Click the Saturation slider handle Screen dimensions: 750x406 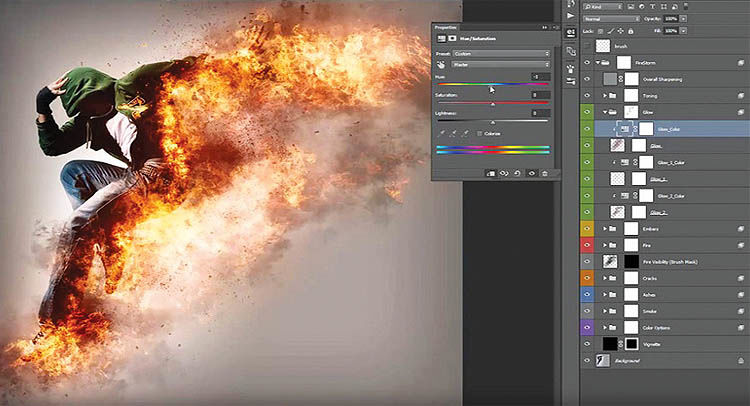(x=493, y=104)
